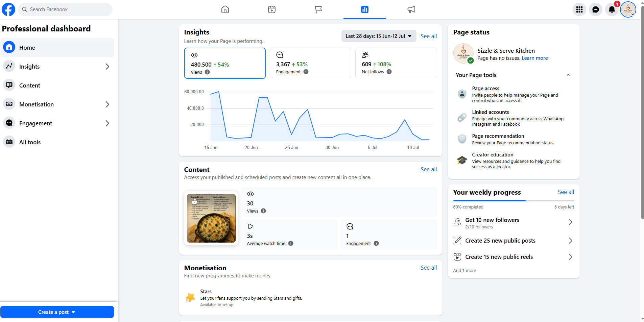Open the Professional dashboard chart tab
The width and height of the screenshot is (644, 322).
pos(365,9)
